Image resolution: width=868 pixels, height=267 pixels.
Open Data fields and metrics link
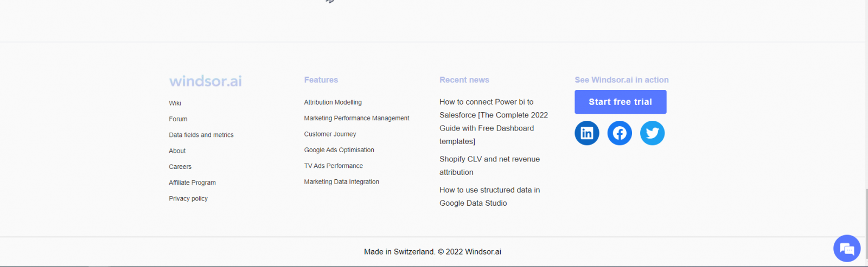click(x=201, y=135)
